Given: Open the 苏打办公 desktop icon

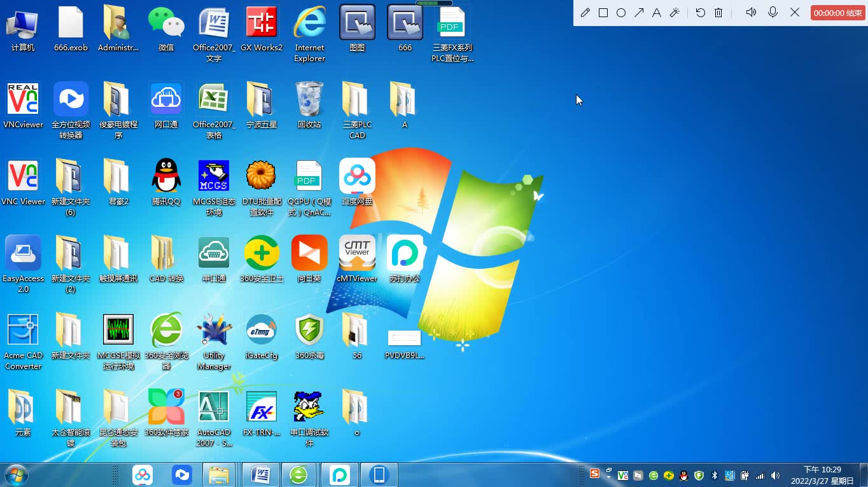Looking at the screenshot, I should pos(405,259).
